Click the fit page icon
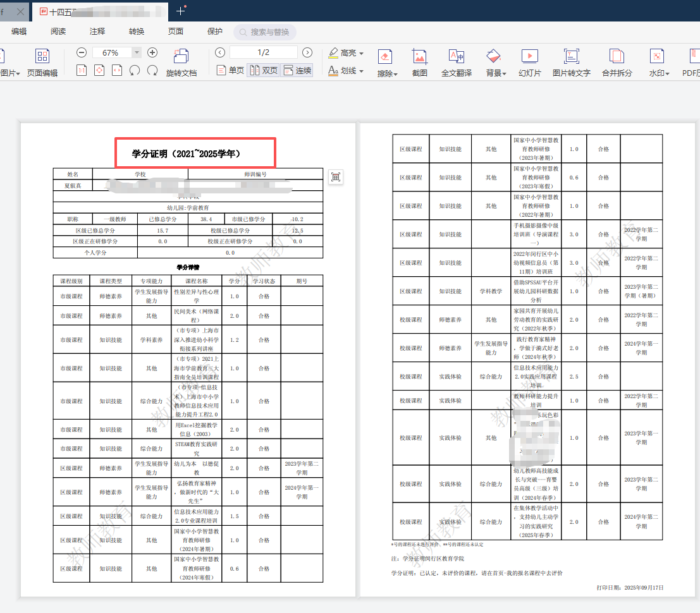 click(x=99, y=70)
